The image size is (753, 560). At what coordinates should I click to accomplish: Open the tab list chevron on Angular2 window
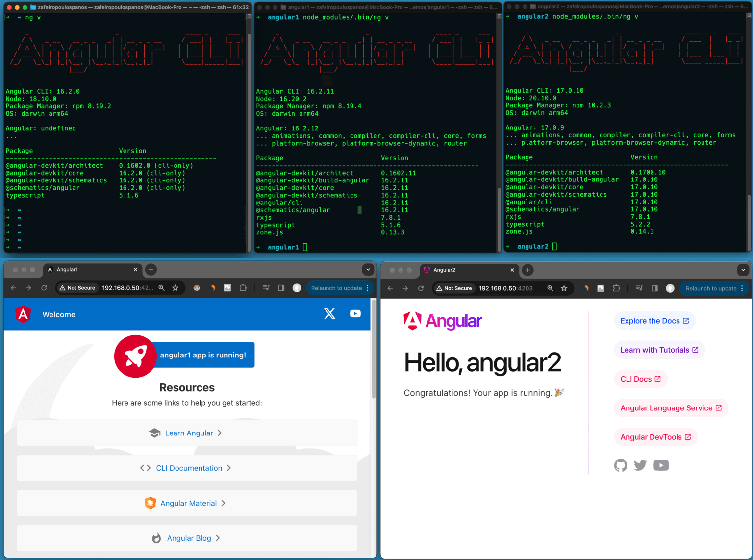(x=743, y=270)
